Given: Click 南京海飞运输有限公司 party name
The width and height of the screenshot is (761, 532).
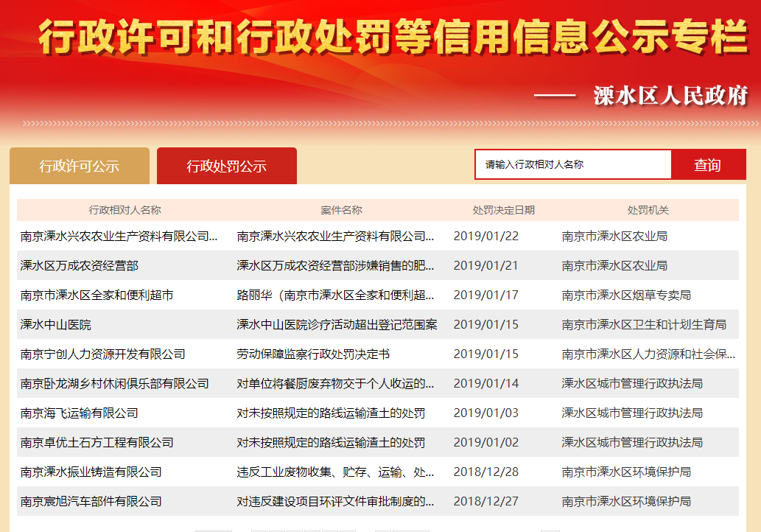Looking at the screenshot, I should click(x=80, y=413).
